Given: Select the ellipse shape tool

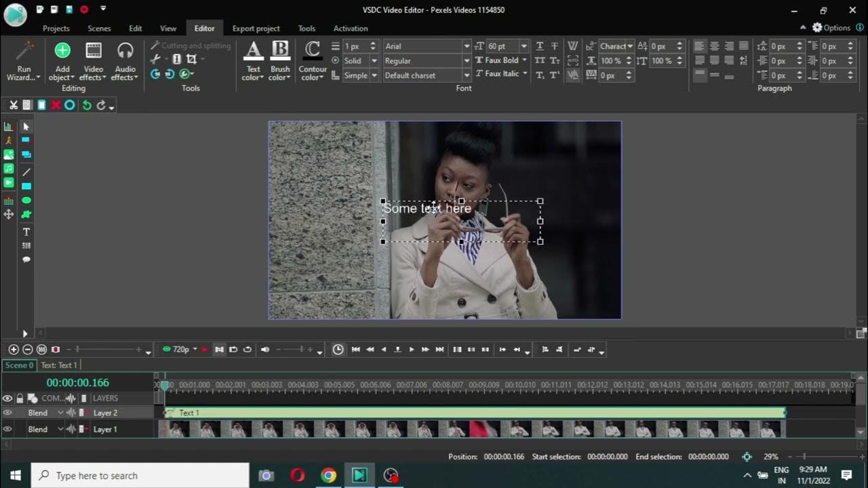Looking at the screenshot, I should coord(26,201).
